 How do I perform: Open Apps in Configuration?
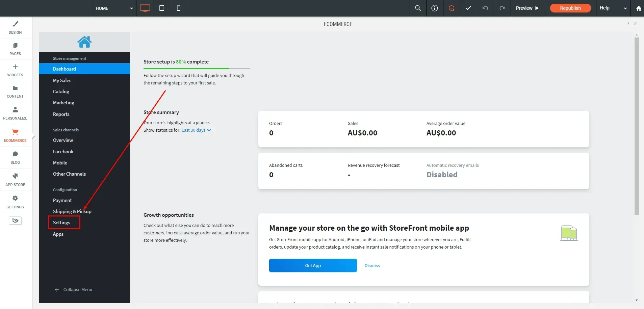[58, 234]
